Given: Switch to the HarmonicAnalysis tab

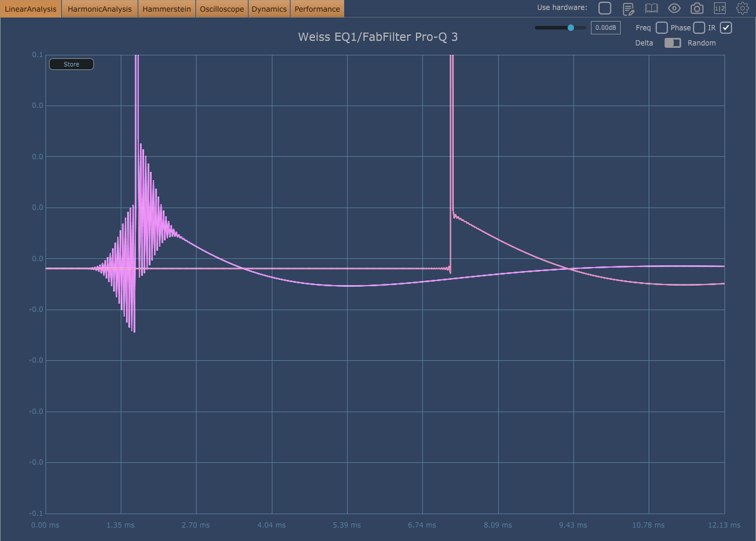Looking at the screenshot, I should click(x=100, y=9).
